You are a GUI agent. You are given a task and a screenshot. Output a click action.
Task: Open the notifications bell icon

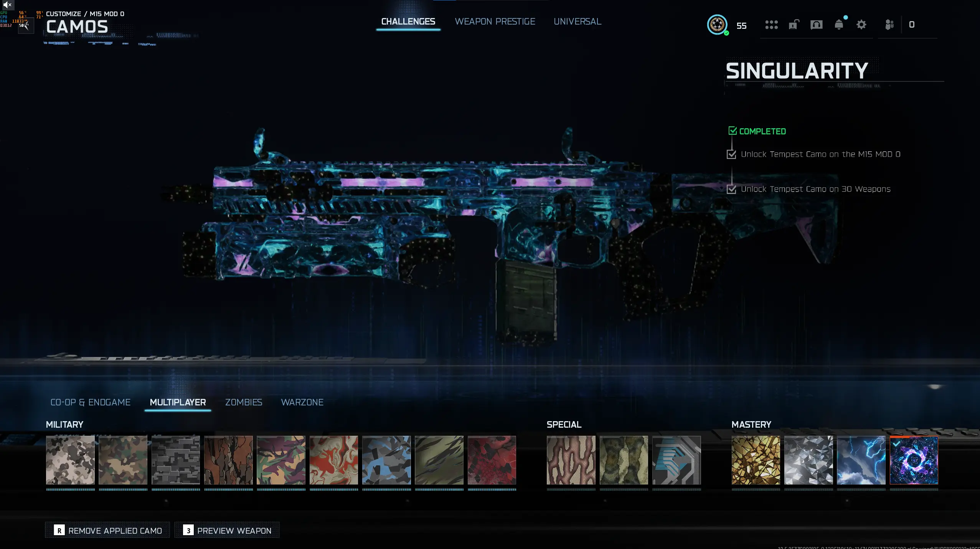coord(839,25)
